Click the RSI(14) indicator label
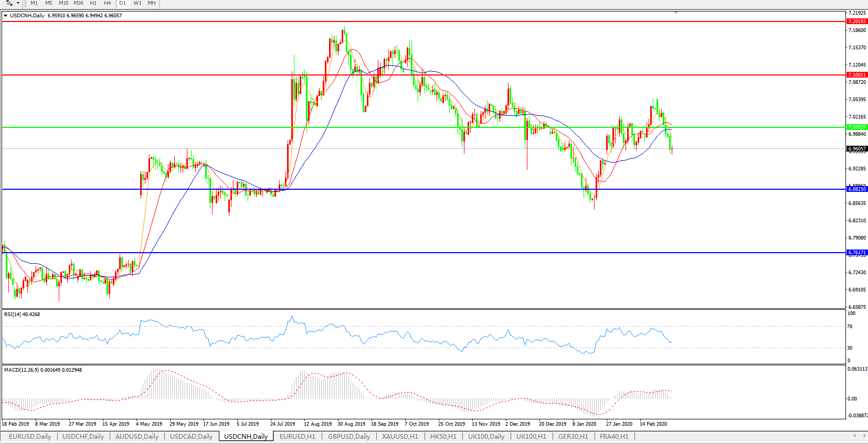Viewport: 868px width, 444px height. tap(22, 315)
